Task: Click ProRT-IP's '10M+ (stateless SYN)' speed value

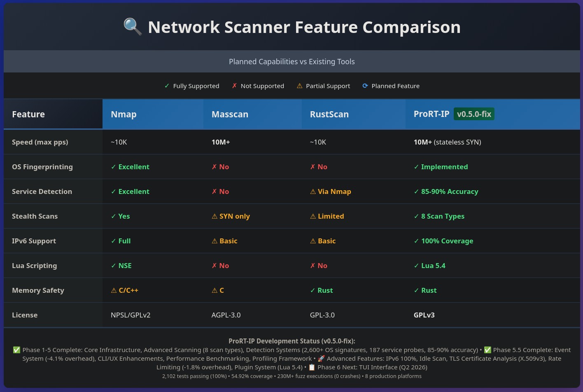Action: 447,142
